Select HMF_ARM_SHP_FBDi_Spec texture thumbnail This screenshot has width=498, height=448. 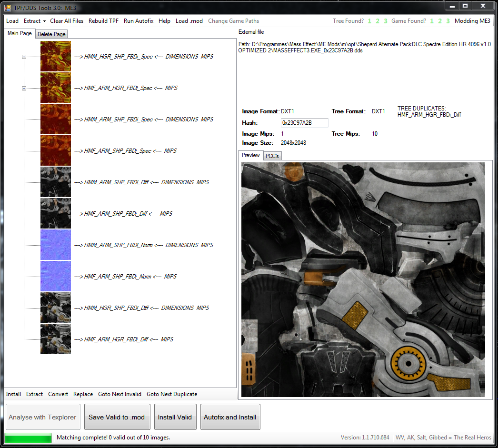(x=56, y=150)
